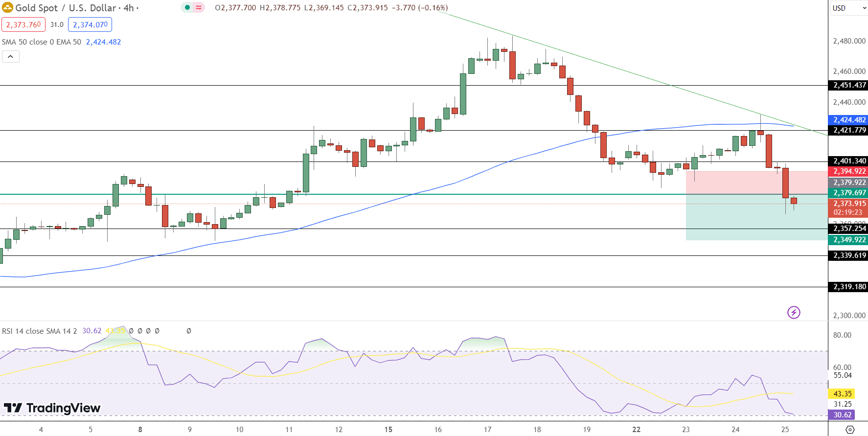
Task: Click the pink approximate data indicator icon
Action: (x=199, y=7)
